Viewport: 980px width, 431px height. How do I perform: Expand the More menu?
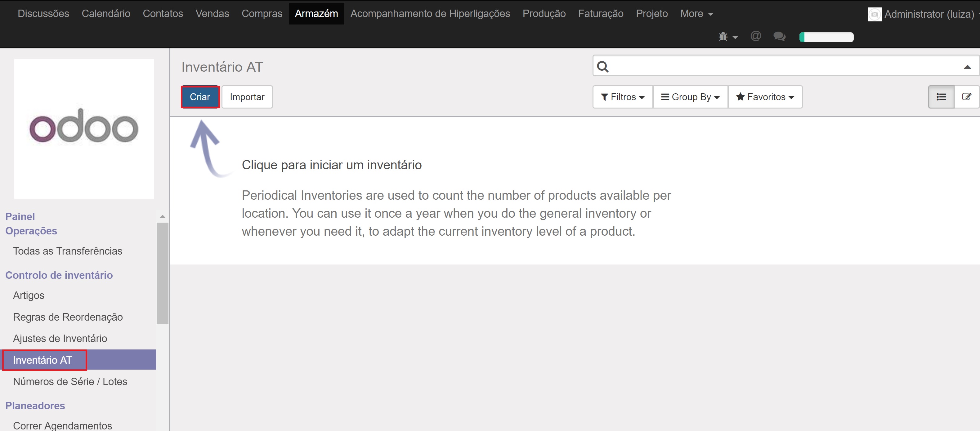[x=696, y=14]
